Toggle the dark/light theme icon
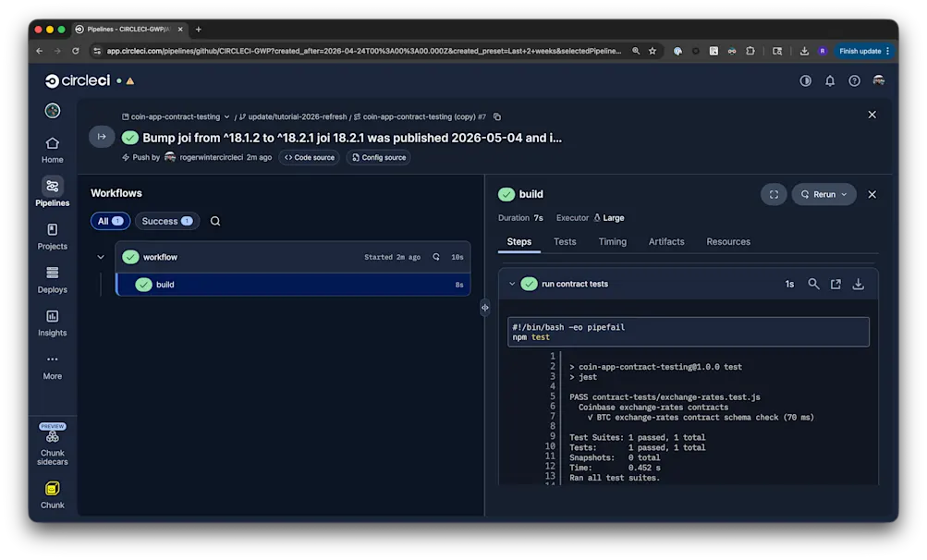Image resolution: width=927 pixels, height=560 pixels. (x=805, y=80)
